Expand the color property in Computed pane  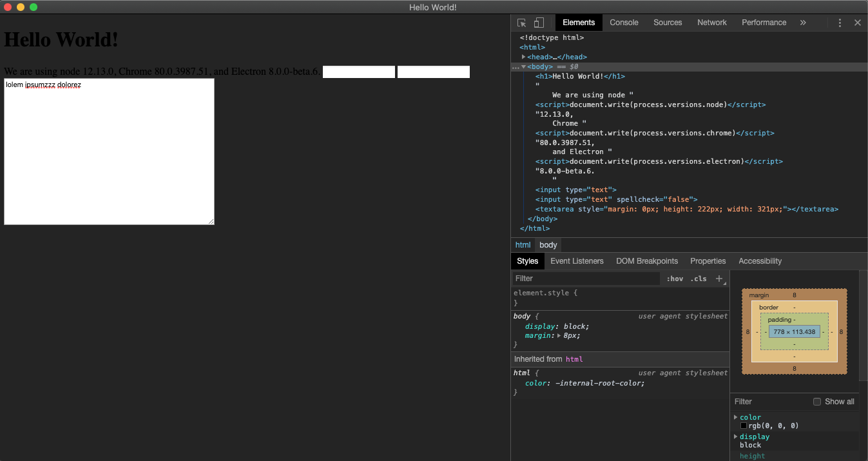click(x=736, y=417)
